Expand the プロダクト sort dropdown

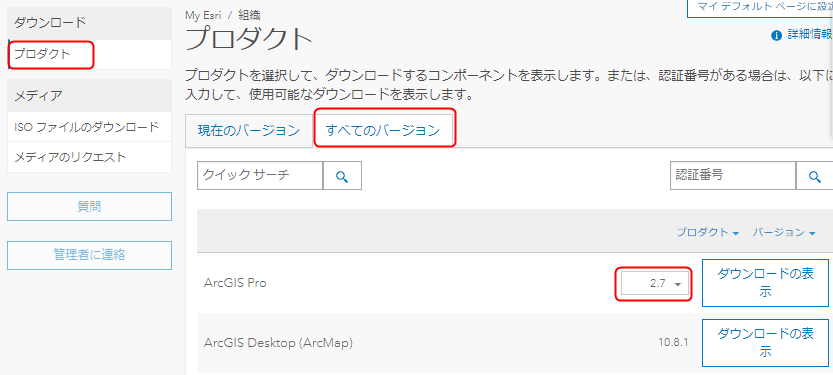[708, 232]
